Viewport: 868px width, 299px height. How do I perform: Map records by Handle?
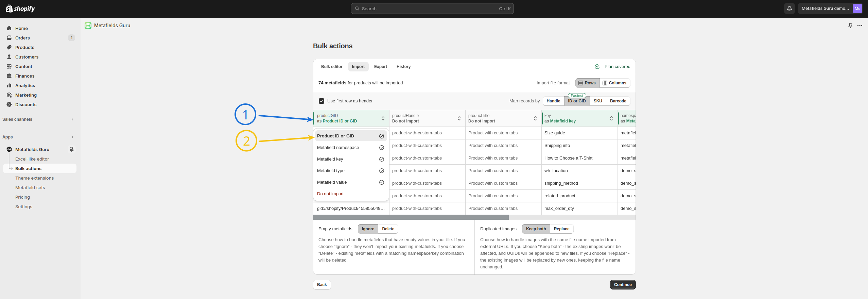(553, 101)
